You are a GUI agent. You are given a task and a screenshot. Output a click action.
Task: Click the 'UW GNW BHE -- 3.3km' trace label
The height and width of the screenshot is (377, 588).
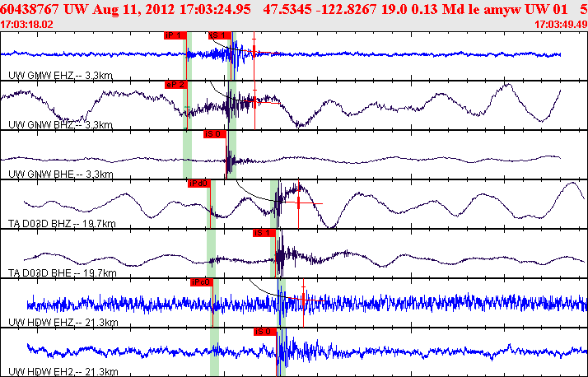click(x=60, y=175)
